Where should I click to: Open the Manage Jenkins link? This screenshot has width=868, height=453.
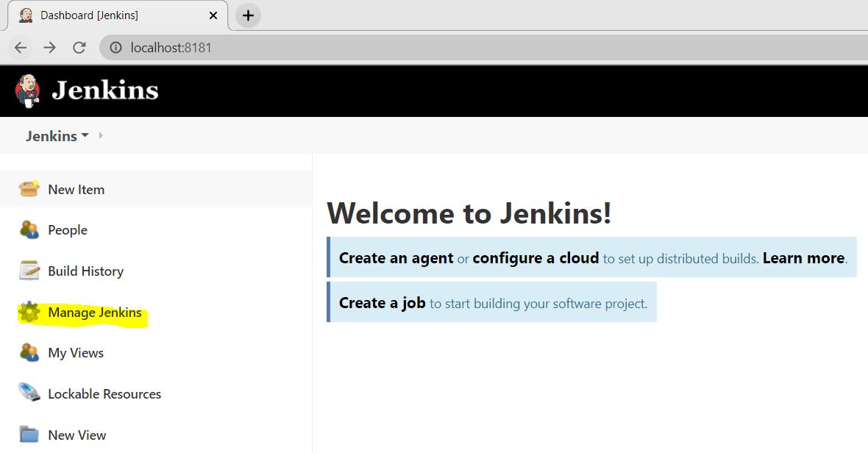coord(95,313)
